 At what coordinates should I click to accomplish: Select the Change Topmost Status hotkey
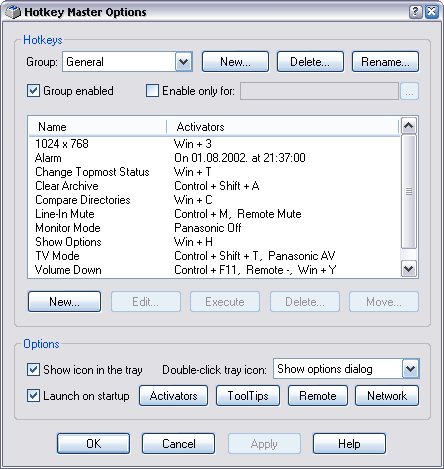pyautogui.click(x=214, y=172)
